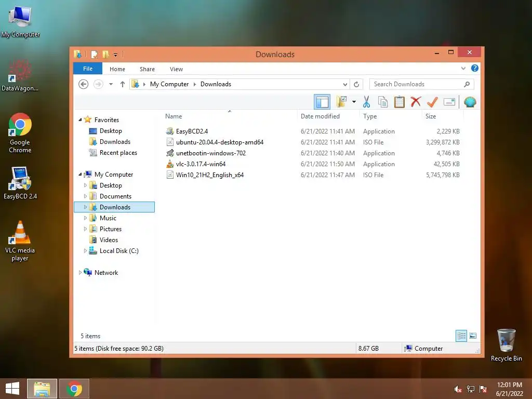The width and height of the screenshot is (532, 399).
Task: Click the Chrome taskbar icon
Action: click(x=74, y=389)
